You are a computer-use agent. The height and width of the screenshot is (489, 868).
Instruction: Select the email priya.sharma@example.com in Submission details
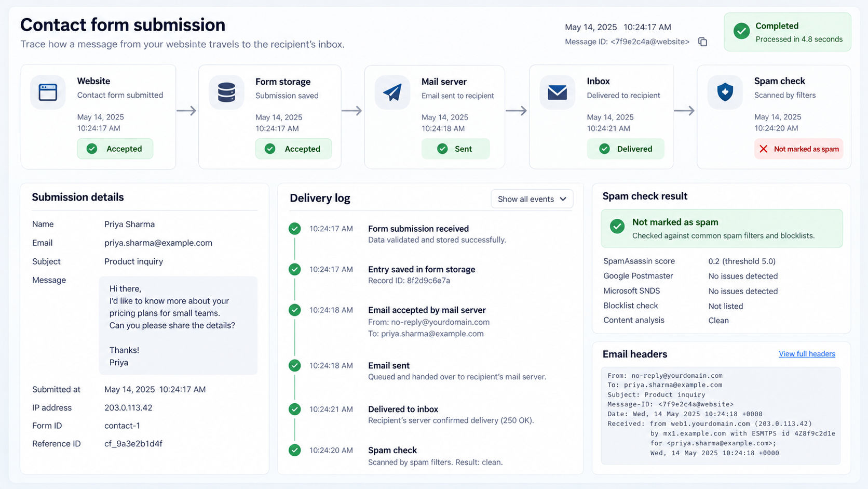tap(158, 243)
